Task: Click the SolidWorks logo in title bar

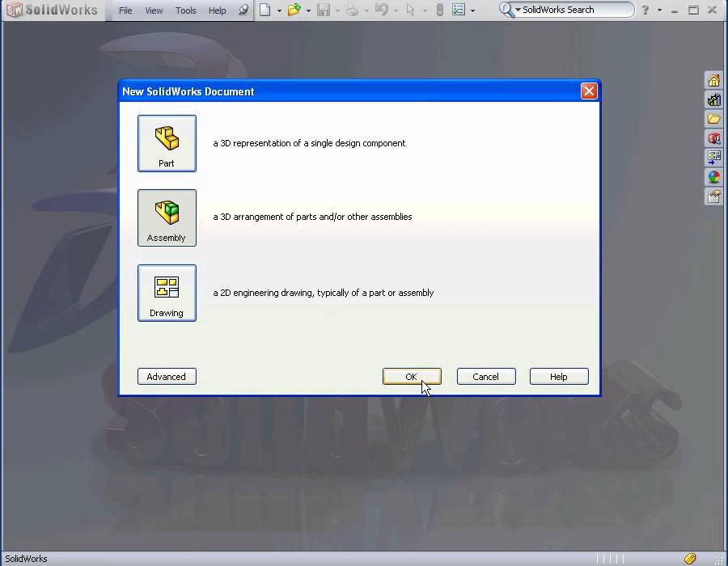Action: [x=52, y=10]
